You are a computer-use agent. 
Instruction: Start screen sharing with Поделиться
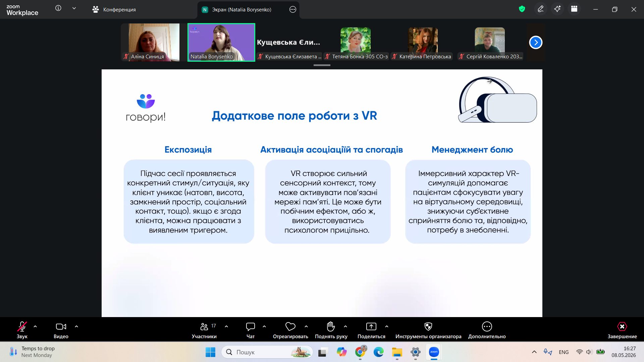(x=371, y=330)
